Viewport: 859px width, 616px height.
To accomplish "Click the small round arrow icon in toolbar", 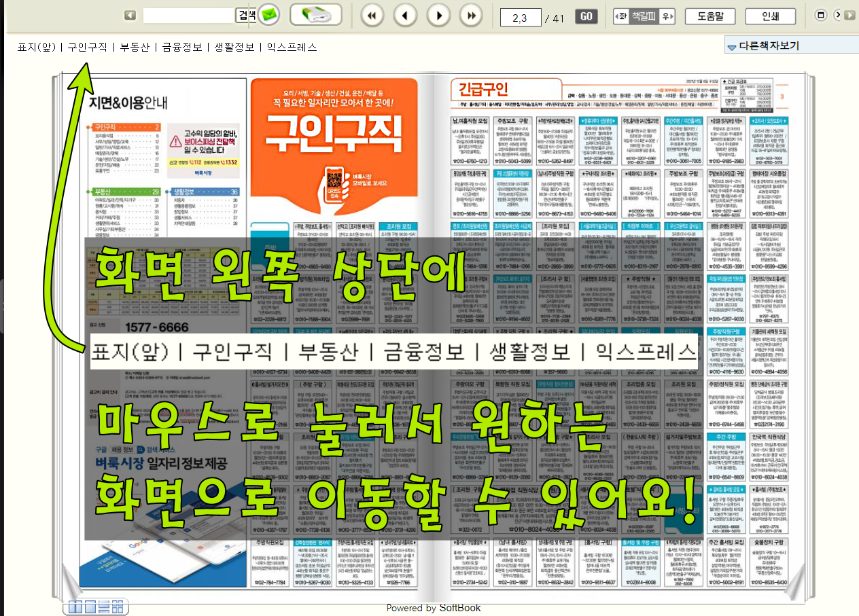I will pyautogui.click(x=838, y=15).
